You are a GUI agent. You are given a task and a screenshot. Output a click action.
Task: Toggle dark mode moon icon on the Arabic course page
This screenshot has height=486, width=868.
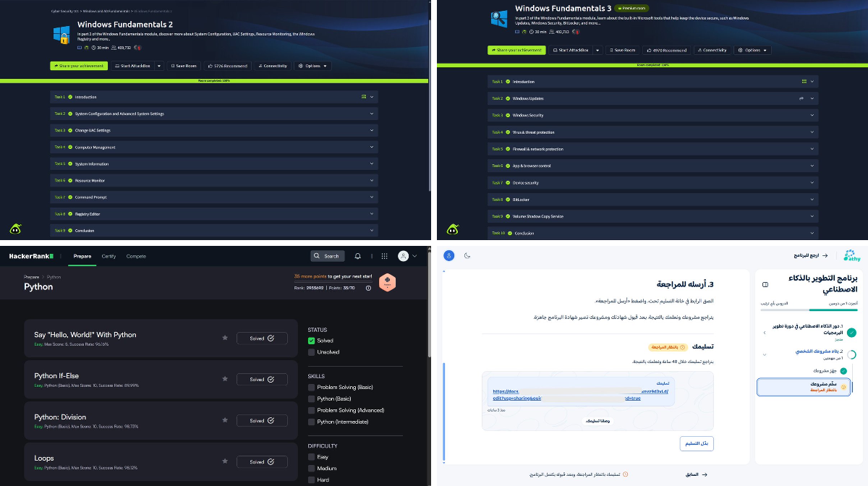(x=467, y=255)
